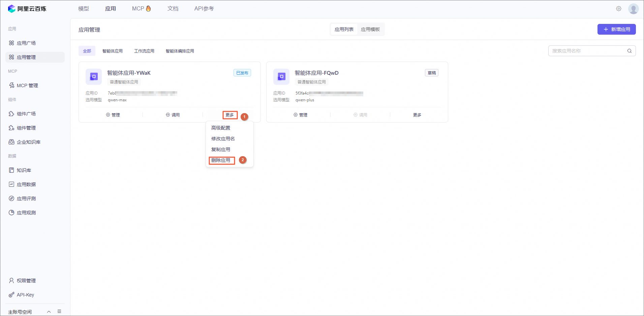Viewport: 644px width, 316px height.
Task: Click the 应用数据 chart icon
Action: (11, 184)
